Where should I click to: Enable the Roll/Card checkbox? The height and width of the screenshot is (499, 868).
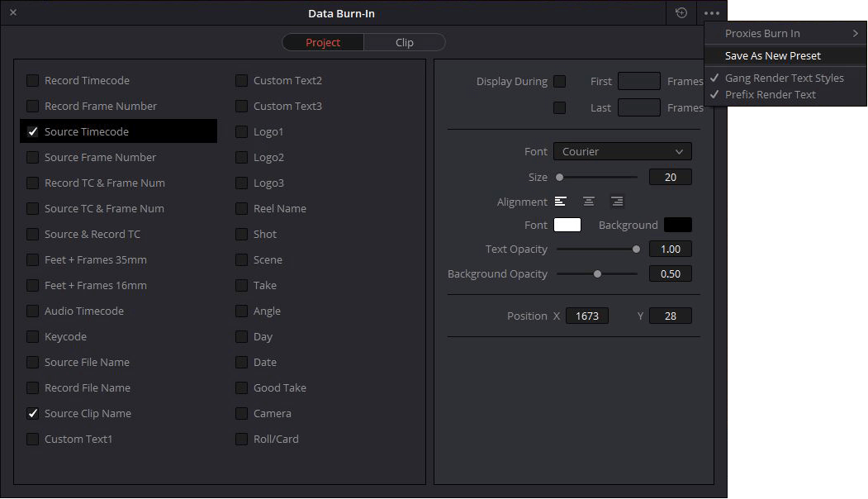(x=241, y=440)
